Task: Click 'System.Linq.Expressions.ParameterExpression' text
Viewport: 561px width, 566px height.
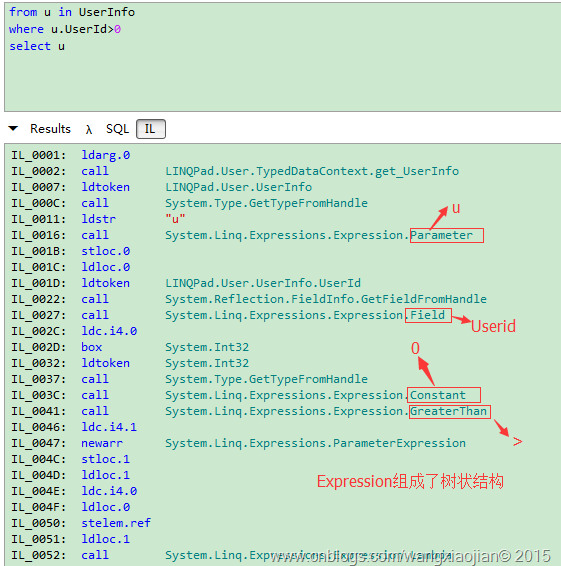Action: 316,443
